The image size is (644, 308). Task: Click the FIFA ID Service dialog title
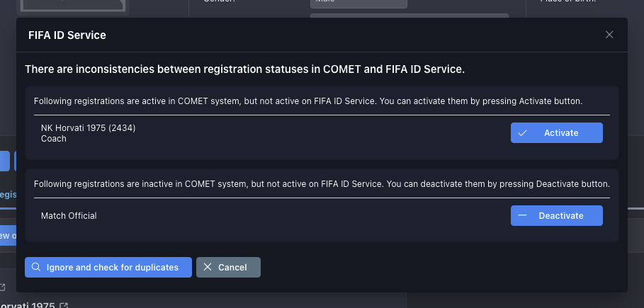pos(67,35)
